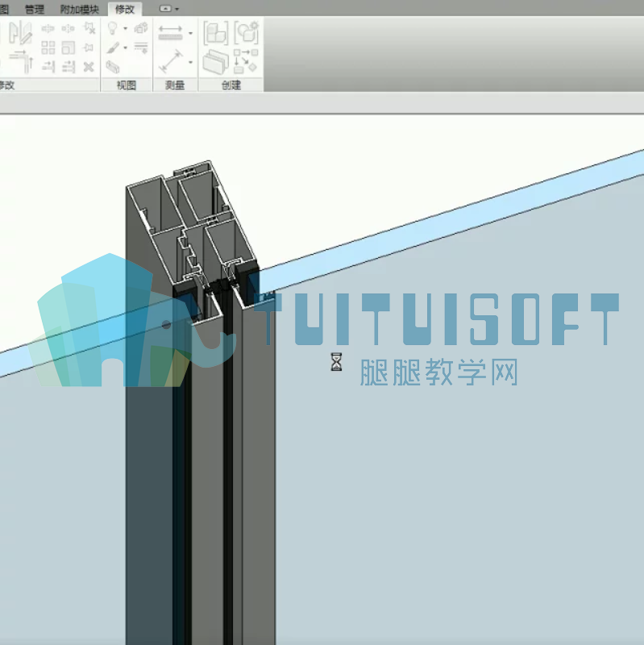
Task: Click the Hide in View lightbulb
Action: (x=112, y=28)
